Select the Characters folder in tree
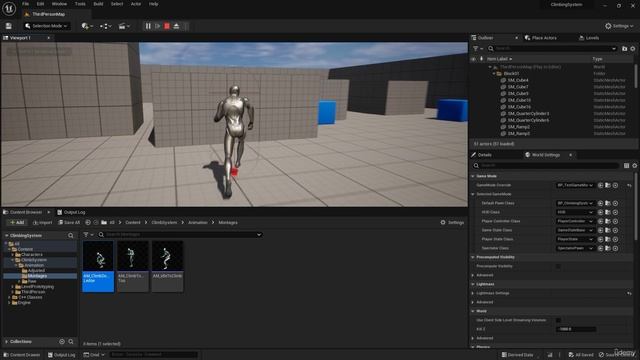This screenshot has width=640, height=360. (31, 254)
